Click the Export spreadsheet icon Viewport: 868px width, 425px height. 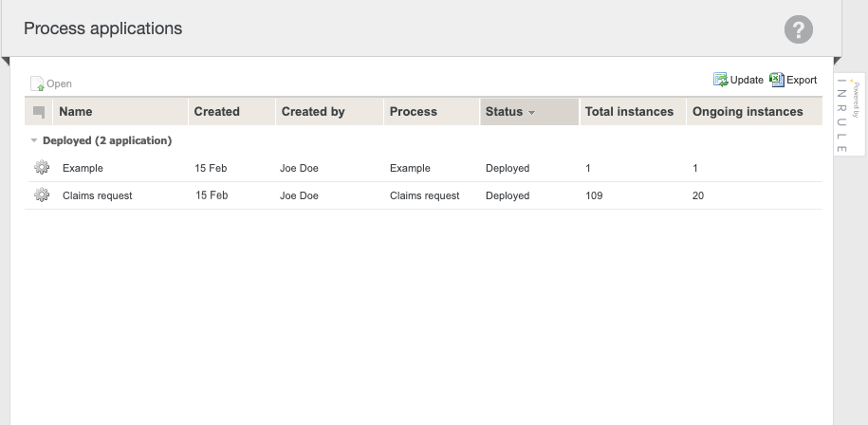(x=777, y=80)
